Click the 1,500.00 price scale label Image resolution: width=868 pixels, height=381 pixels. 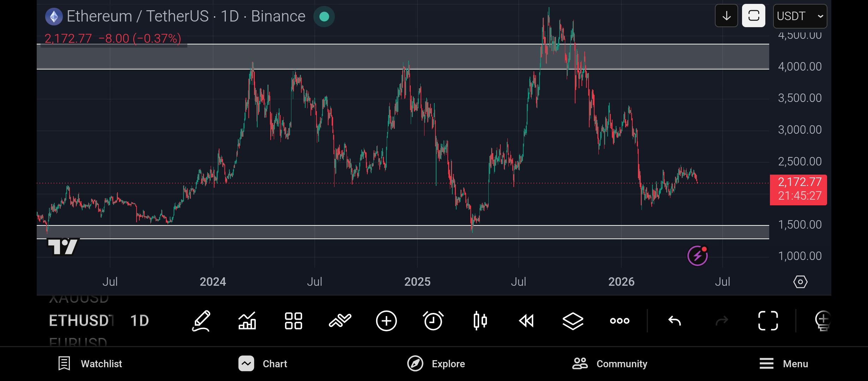click(800, 225)
